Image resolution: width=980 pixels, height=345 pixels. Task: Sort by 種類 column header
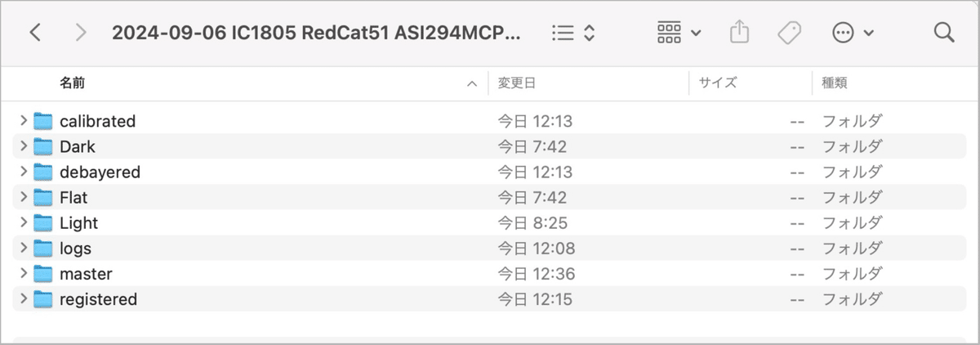tap(890, 83)
